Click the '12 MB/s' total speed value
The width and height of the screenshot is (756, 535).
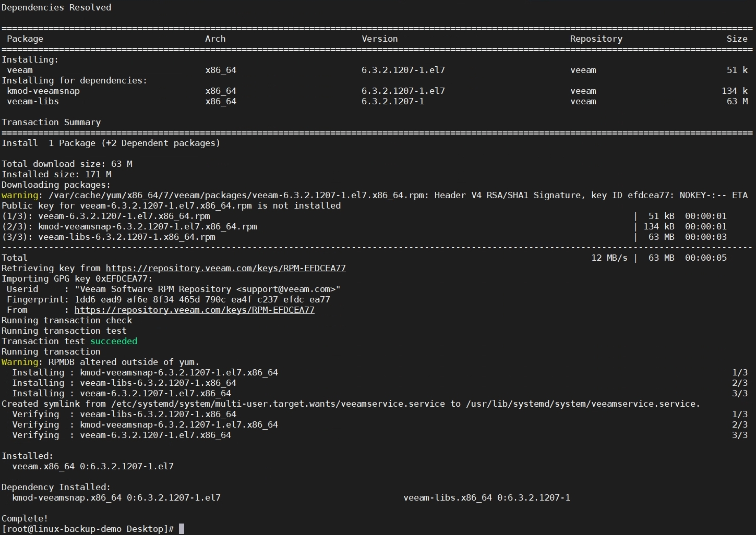tap(609, 258)
